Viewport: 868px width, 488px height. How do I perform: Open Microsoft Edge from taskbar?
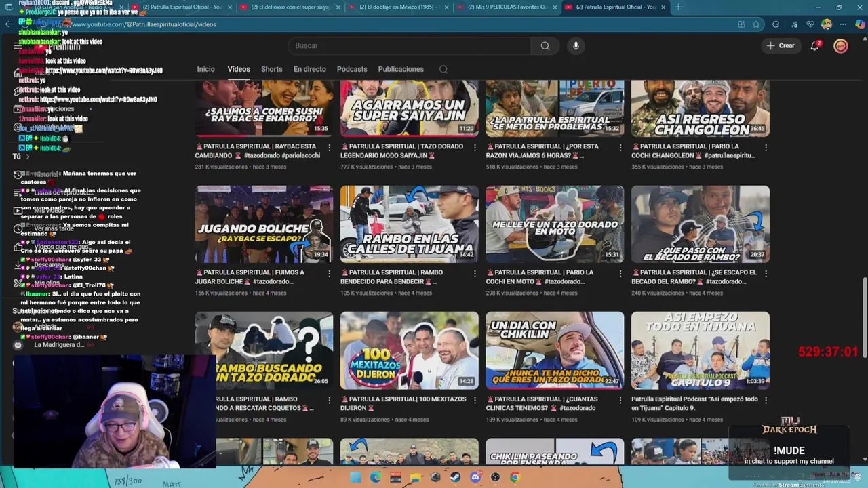tap(376, 477)
